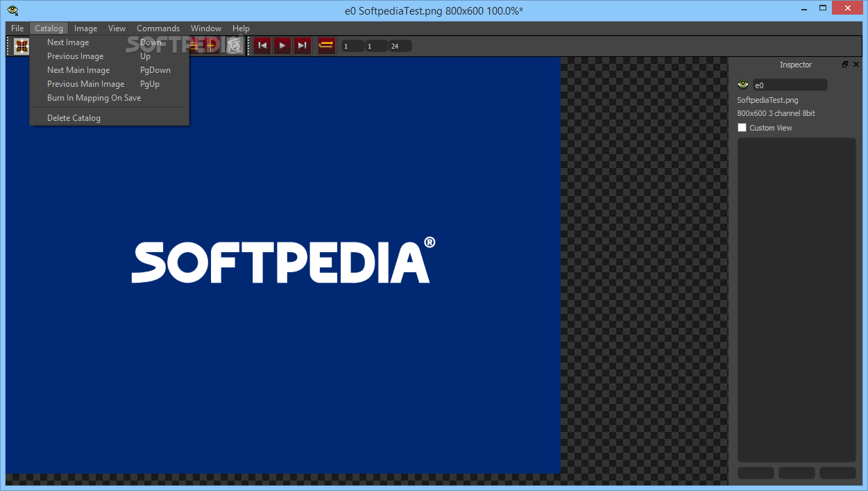868x491 pixels.
Task: Close the Inspector panel
Action: 856,65
